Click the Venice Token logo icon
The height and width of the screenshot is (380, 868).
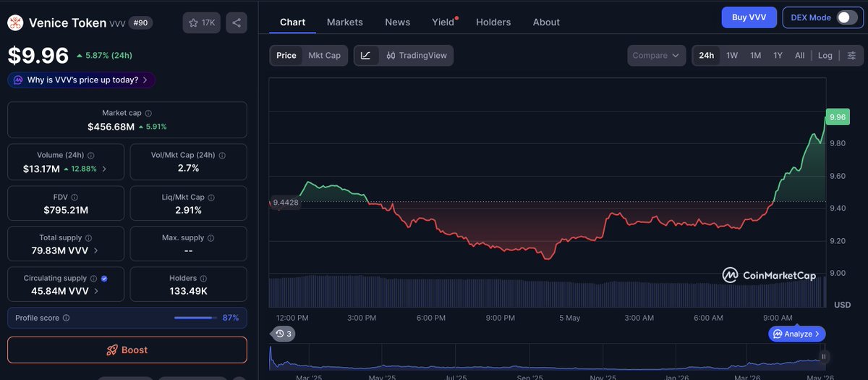(16, 23)
